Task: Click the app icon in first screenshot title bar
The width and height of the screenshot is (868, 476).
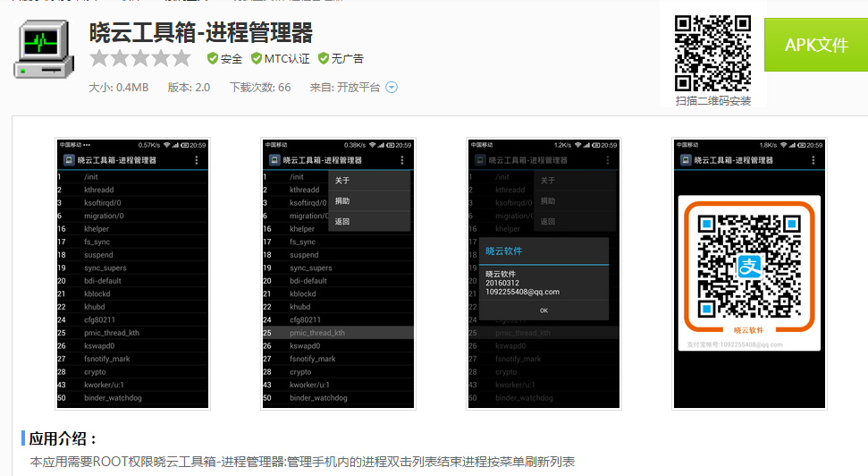Action: point(69,160)
